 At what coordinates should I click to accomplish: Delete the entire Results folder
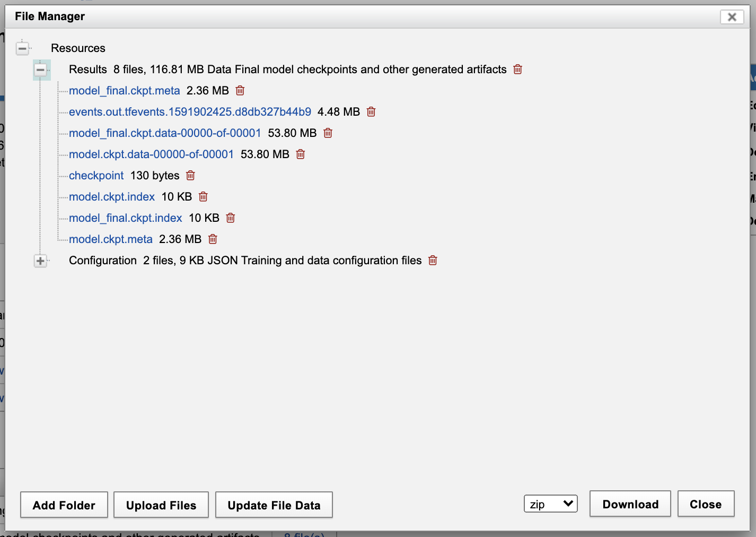pos(518,70)
